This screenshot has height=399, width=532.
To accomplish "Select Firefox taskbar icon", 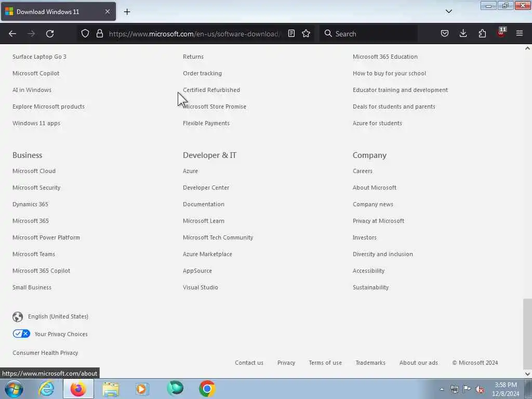I will pyautogui.click(x=78, y=389).
